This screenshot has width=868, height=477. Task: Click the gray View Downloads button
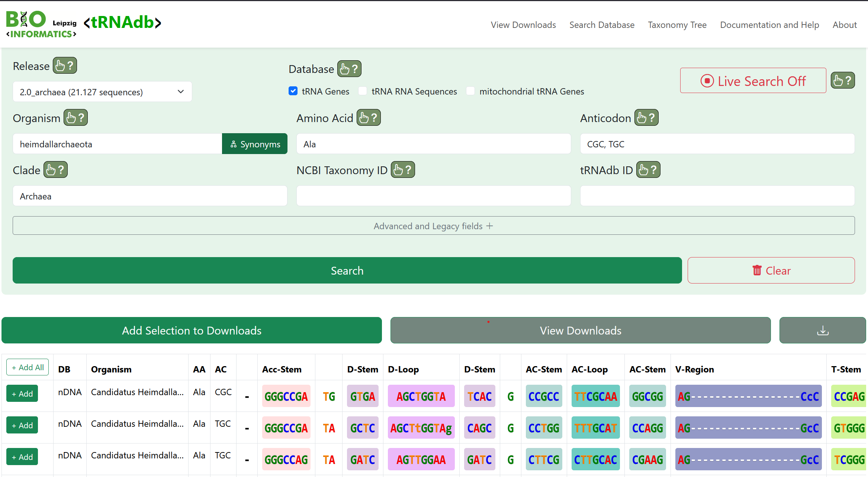581,330
